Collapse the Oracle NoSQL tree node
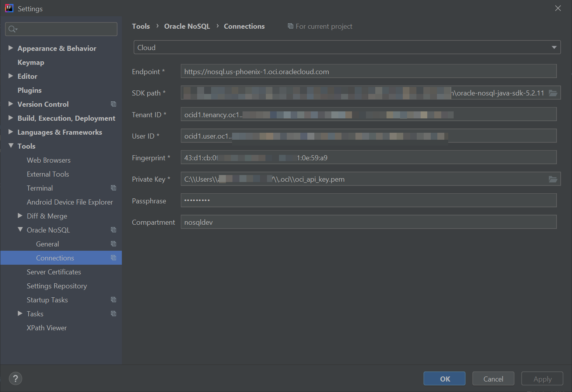Image resolution: width=572 pixels, height=392 pixels. tap(20, 230)
